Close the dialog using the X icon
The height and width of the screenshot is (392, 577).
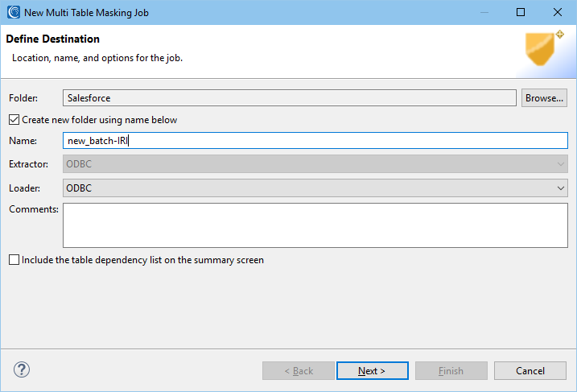[x=558, y=12]
